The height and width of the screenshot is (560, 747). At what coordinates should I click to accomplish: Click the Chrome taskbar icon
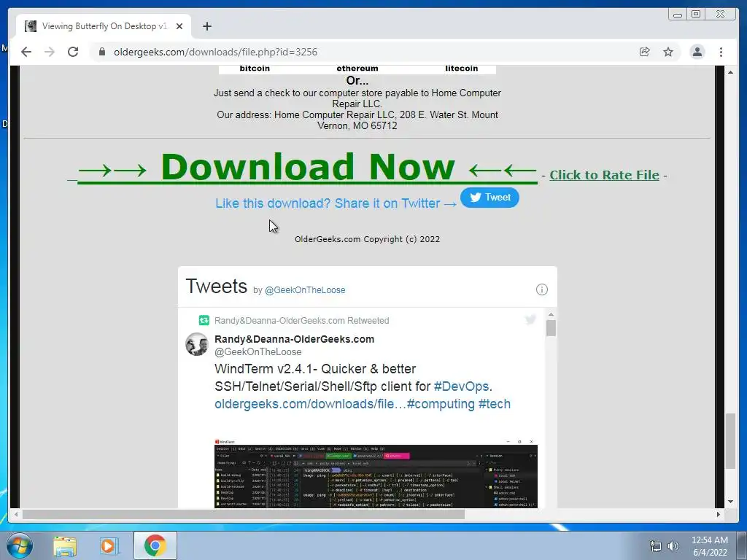pos(155,545)
